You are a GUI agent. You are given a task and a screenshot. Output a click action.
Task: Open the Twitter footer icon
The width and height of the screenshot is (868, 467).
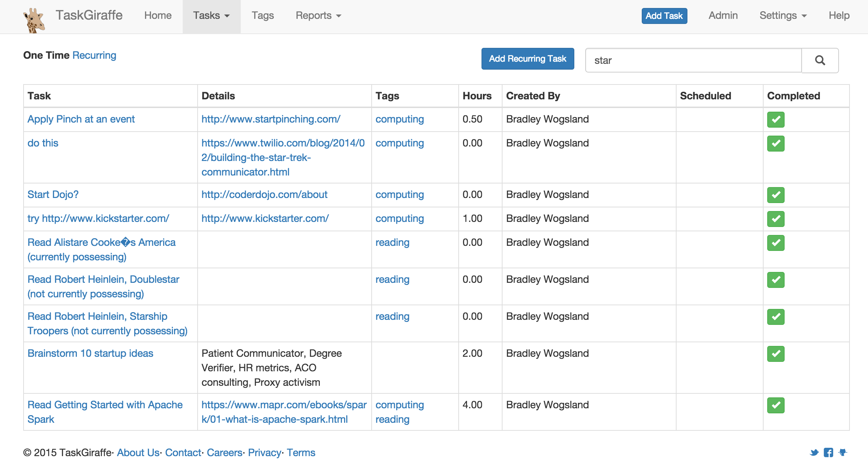pyautogui.click(x=814, y=452)
